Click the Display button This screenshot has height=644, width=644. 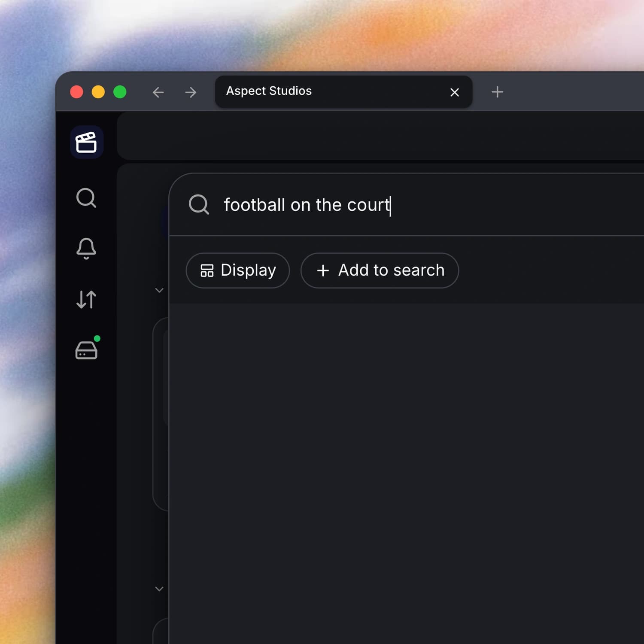[238, 270]
